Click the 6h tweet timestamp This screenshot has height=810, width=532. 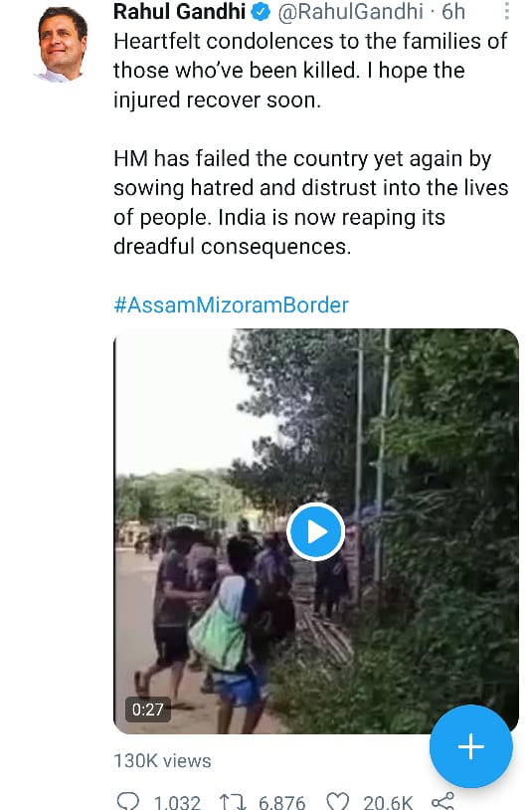tap(453, 12)
